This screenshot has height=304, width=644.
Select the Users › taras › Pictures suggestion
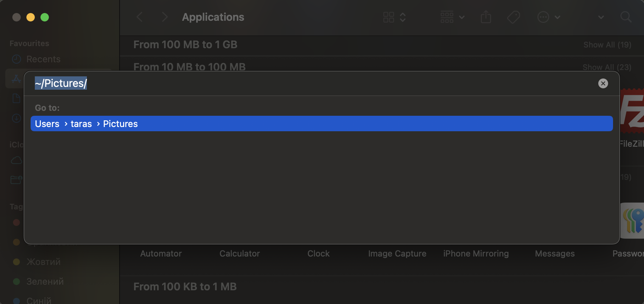click(321, 123)
